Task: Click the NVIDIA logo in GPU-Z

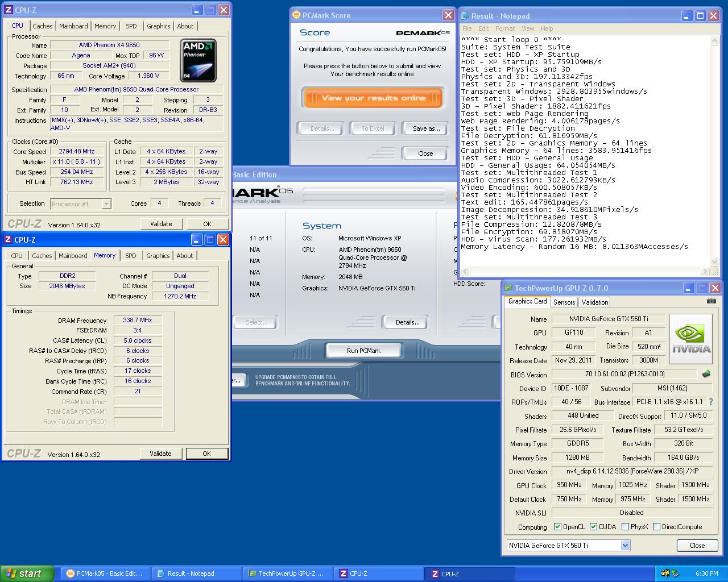Action: tap(691, 340)
